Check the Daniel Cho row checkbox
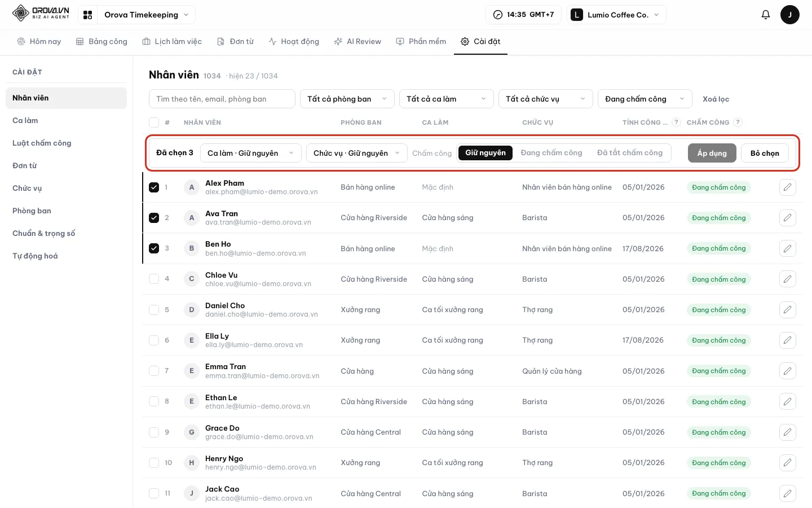Image resolution: width=812 pixels, height=508 pixels. [x=154, y=309]
